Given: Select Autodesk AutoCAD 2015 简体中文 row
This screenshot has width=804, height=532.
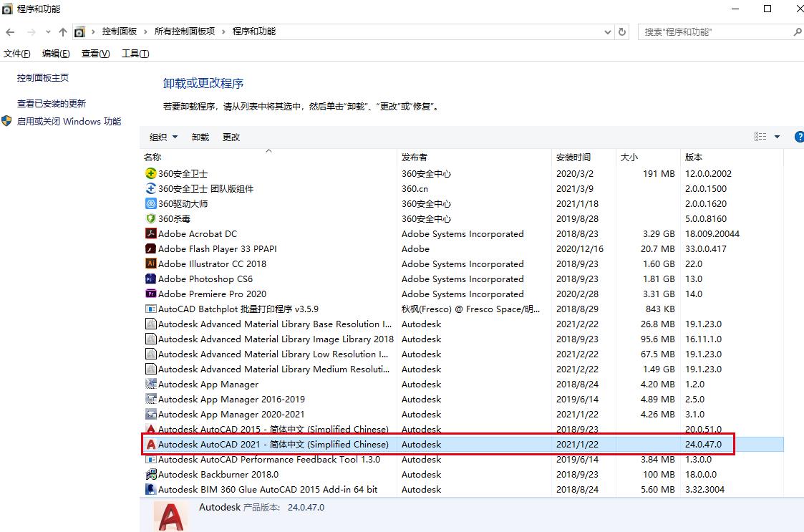Looking at the screenshot, I should [462, 429].
